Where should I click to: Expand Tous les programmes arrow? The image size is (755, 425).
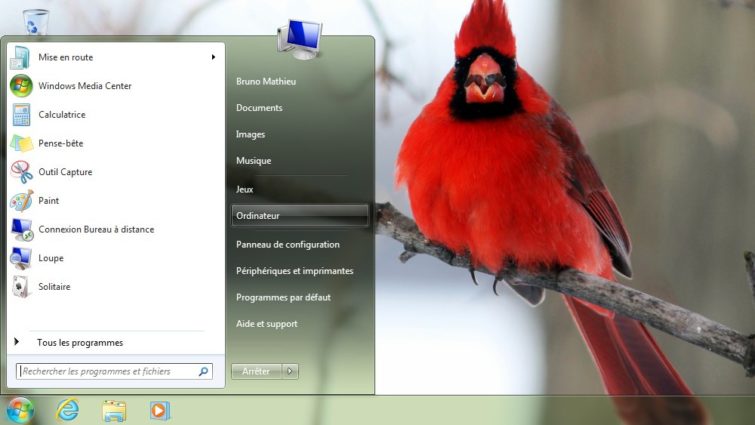click(x=17, y=342)
